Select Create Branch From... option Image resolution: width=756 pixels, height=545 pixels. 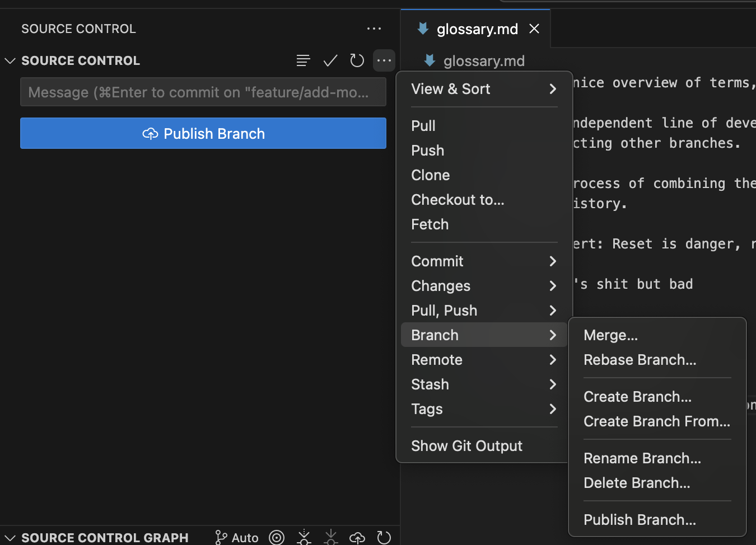point(657,421)
